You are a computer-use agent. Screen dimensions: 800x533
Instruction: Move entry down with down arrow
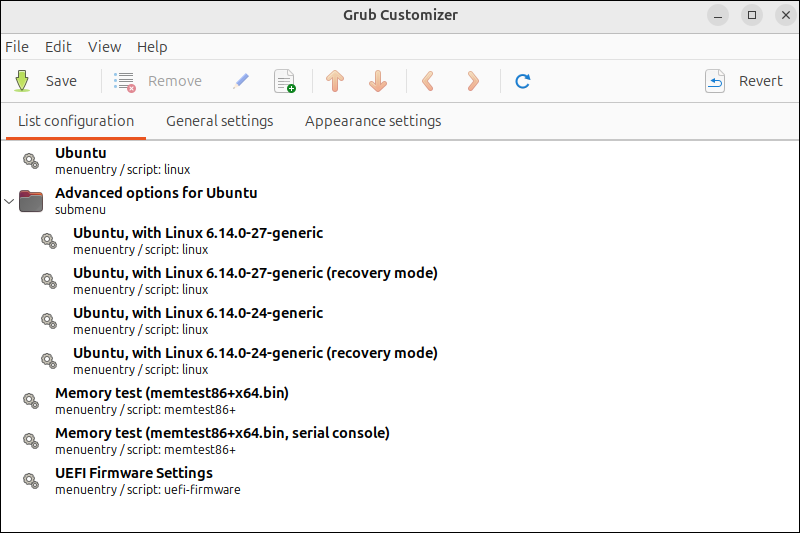click(378, 81)
